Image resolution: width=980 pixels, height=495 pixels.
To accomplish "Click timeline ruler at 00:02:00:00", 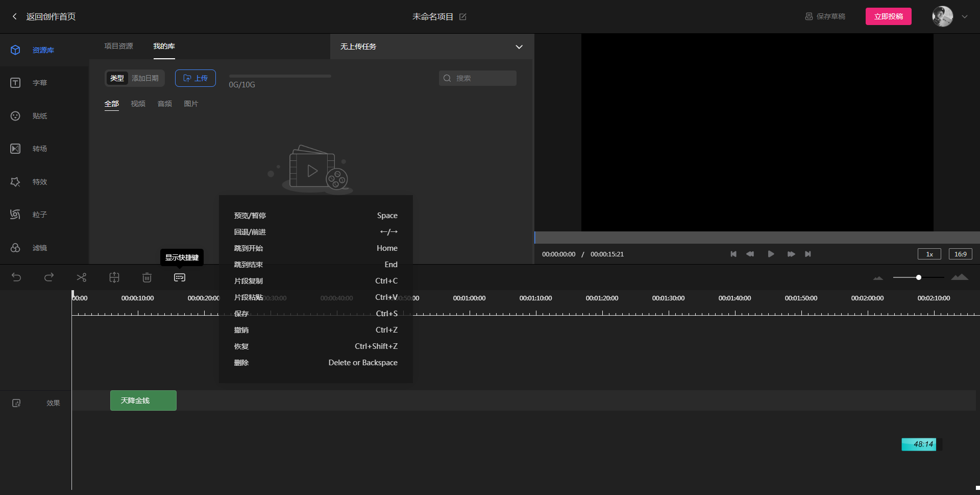I will click(x=868, y=298).
